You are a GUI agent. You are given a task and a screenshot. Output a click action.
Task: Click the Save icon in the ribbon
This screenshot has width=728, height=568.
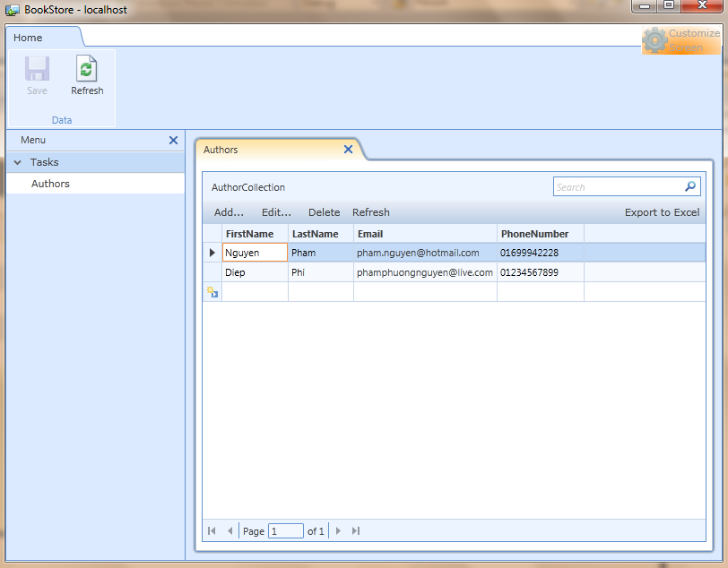(37, 70)
